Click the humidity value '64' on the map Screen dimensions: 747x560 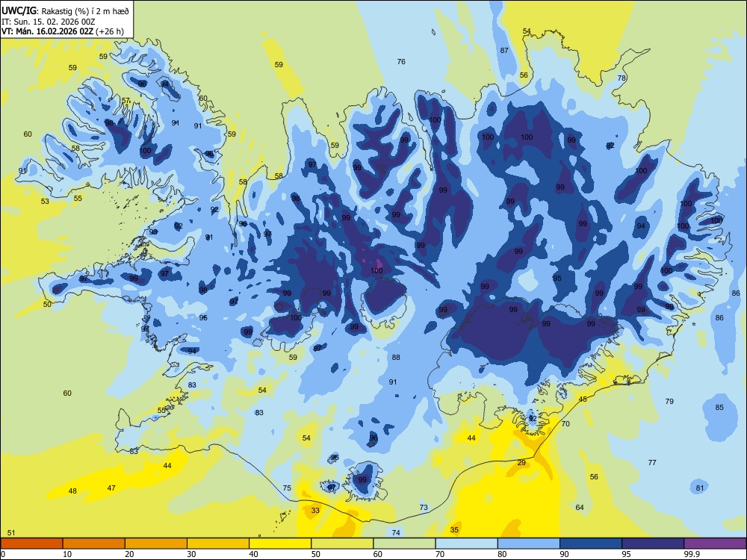tap(580, 507)
